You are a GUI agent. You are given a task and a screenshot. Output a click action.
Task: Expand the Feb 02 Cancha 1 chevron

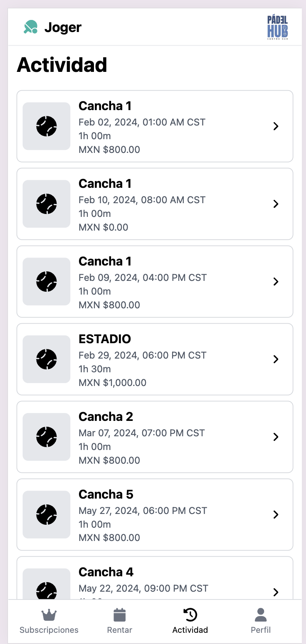[x=276, y=126]
